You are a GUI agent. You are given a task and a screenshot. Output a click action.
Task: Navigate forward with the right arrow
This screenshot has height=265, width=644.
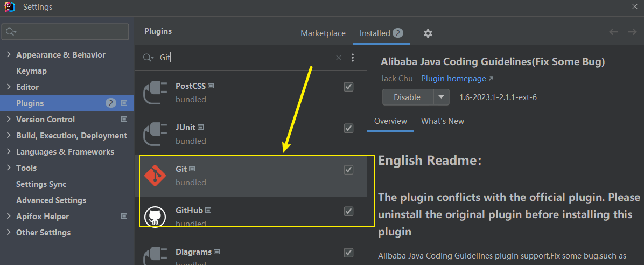pyautogui.click(x=632, y=32)
